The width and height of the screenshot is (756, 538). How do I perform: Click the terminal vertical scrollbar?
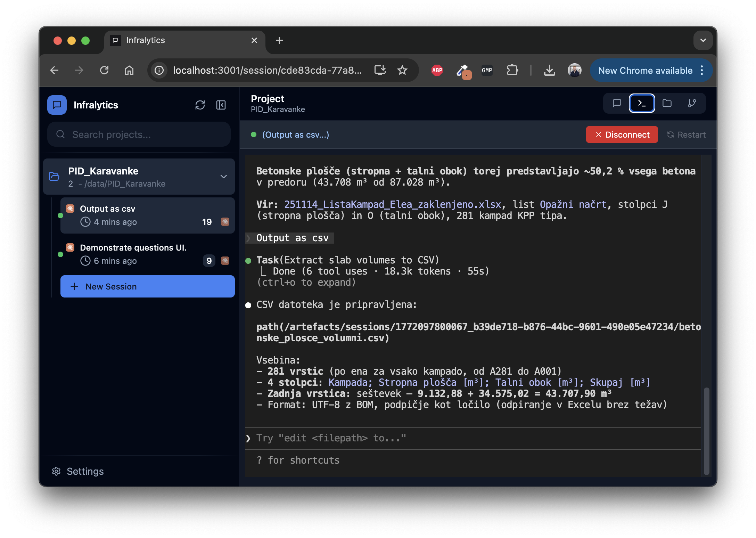[x=706, y=431]
